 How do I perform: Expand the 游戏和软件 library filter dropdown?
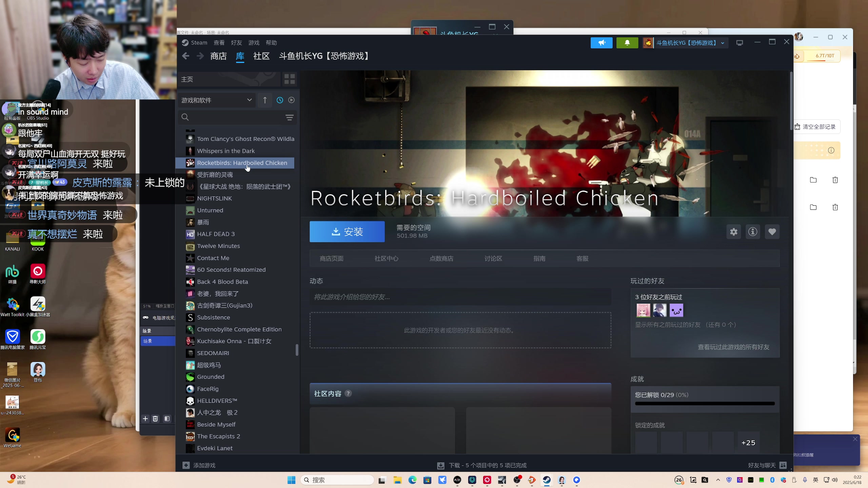(217, 100)
